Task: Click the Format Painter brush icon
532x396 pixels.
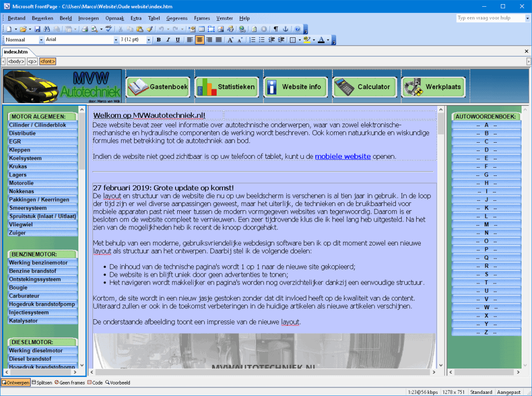Action: (x=149, y=29)
